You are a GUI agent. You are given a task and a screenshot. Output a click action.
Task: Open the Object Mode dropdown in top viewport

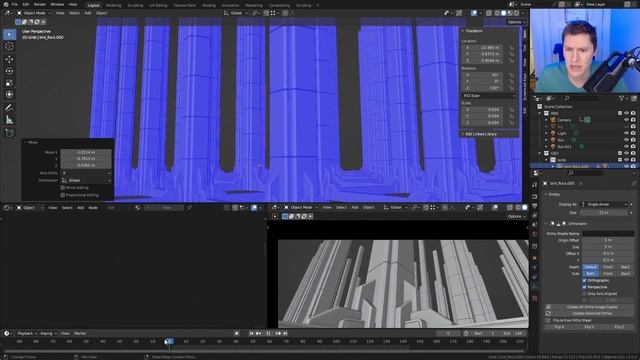[x=34, y=13]
